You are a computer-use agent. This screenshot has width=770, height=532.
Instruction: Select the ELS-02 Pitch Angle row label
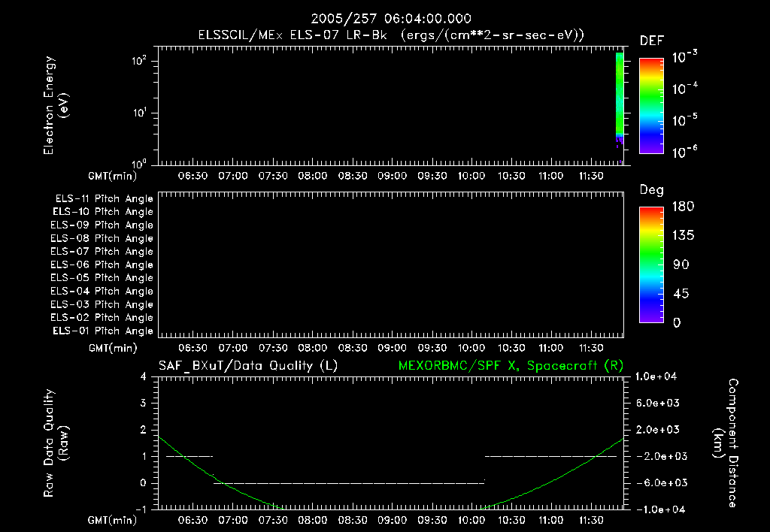(102, 318)
